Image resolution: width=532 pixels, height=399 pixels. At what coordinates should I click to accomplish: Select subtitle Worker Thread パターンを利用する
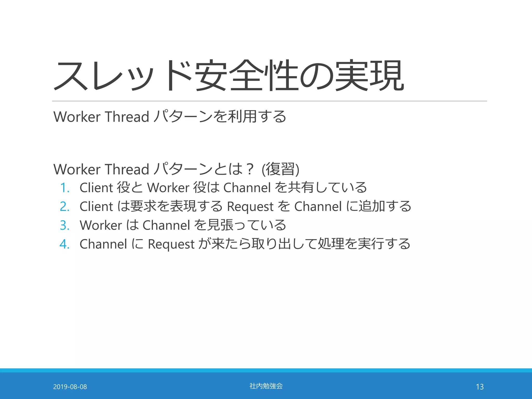pyautogui.click(x=170, y=116)
